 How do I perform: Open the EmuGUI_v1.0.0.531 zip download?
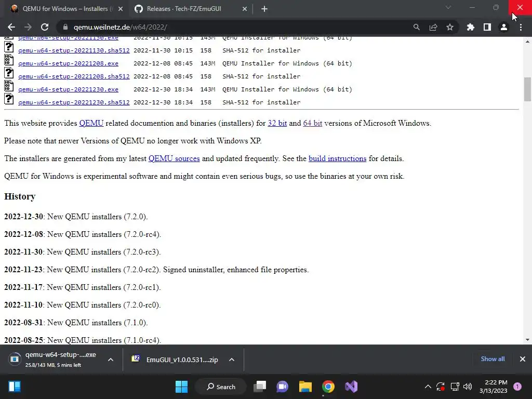tap(175, 360)
